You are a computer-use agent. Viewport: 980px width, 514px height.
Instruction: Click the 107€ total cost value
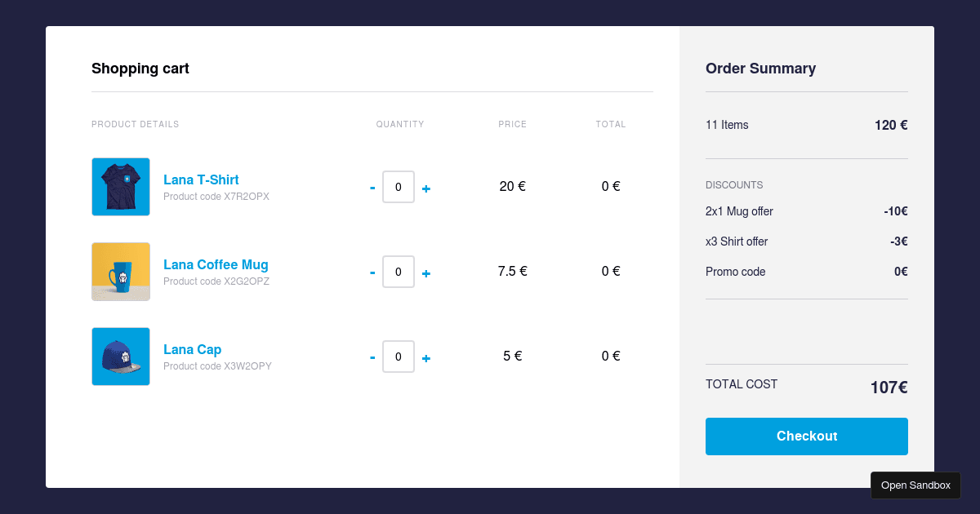pos(889,388)
